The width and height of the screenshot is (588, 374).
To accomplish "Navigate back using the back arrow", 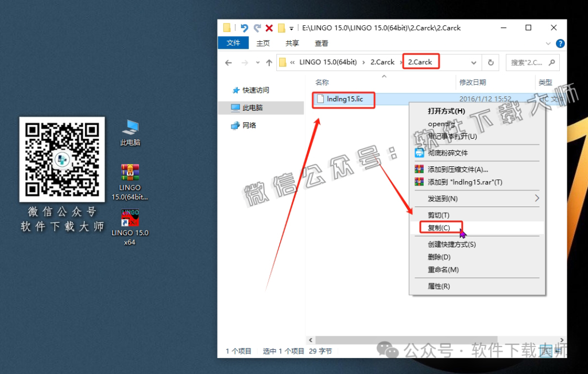I will pyautogui.click(x=229, y=62).
